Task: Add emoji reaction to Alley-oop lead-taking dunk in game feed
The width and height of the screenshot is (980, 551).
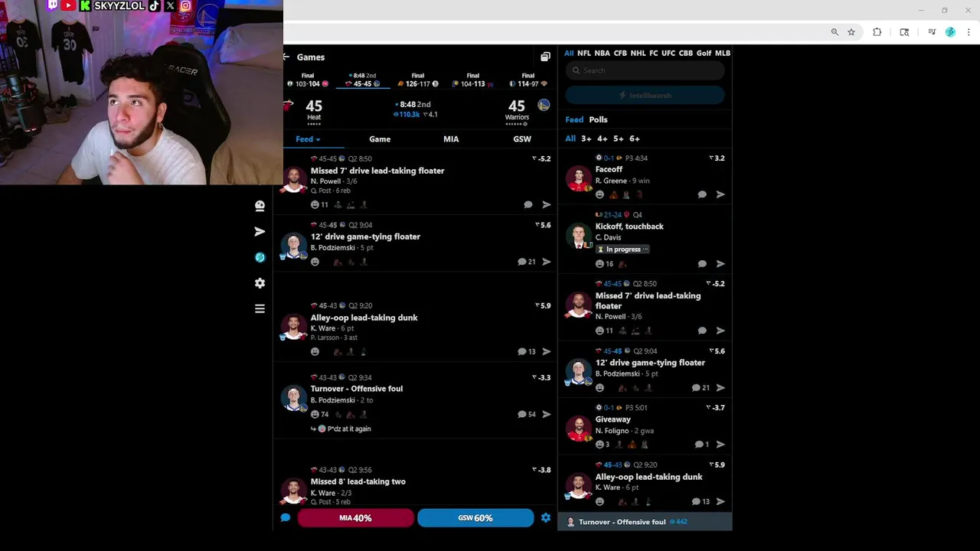Action: pos(315,351)
